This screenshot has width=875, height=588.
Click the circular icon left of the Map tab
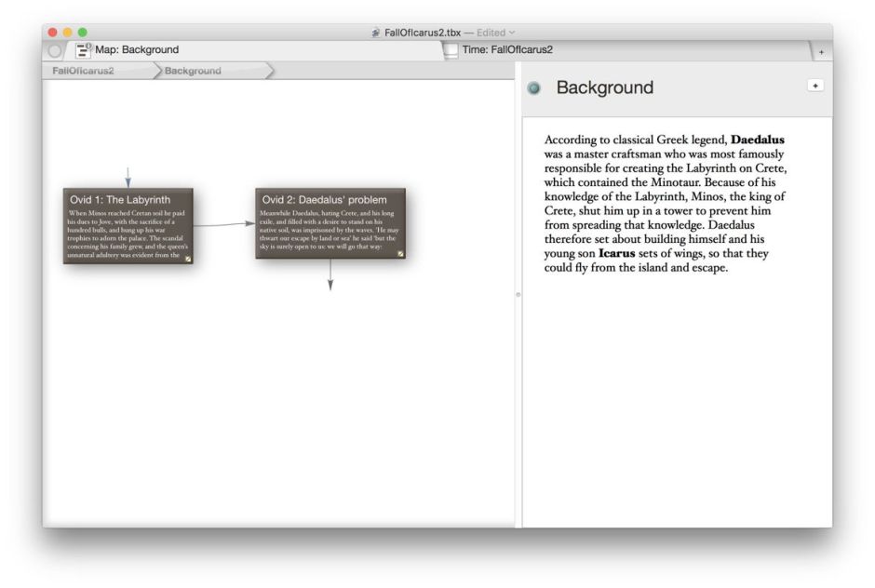tap(56, 51)
